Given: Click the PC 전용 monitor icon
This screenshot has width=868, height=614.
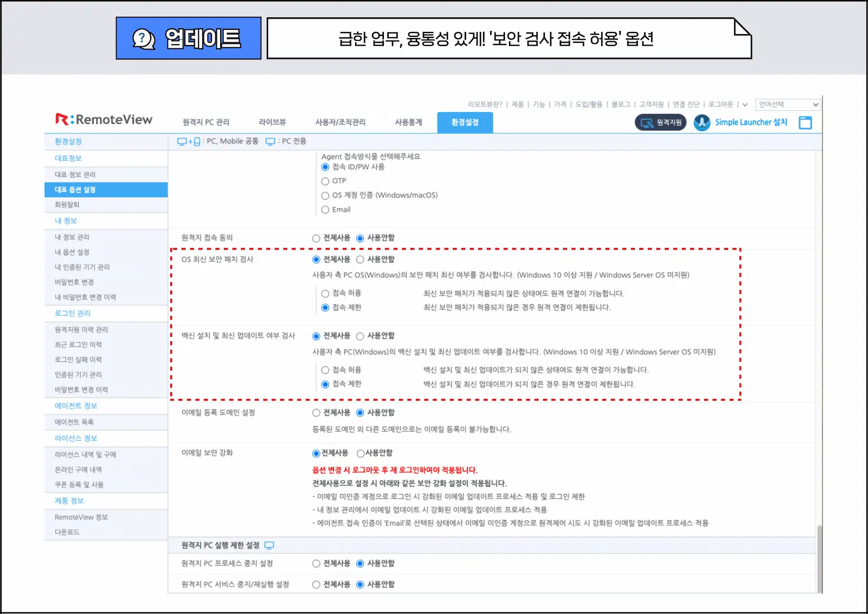Looking at the screenshot, I should (270, 141).
